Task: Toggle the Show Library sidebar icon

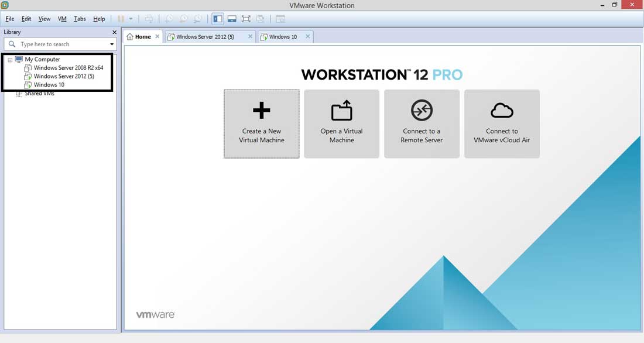Action: tap(218, 19)
